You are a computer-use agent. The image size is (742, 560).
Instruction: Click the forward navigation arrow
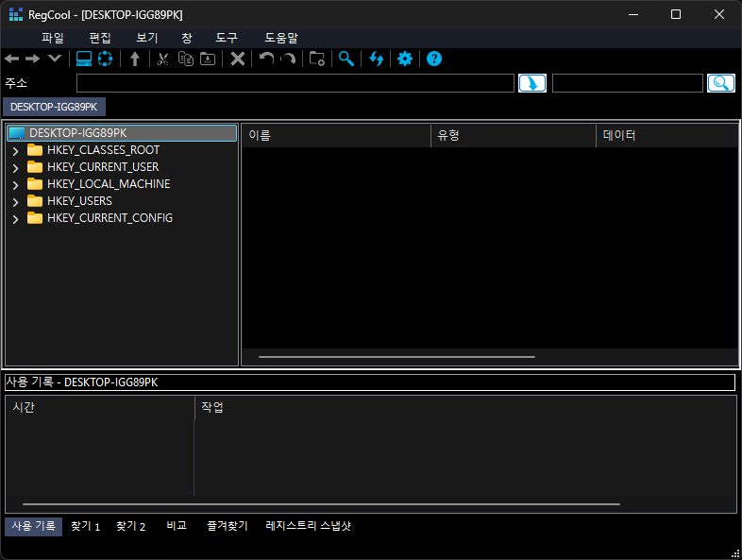click(x=33, y=59)
